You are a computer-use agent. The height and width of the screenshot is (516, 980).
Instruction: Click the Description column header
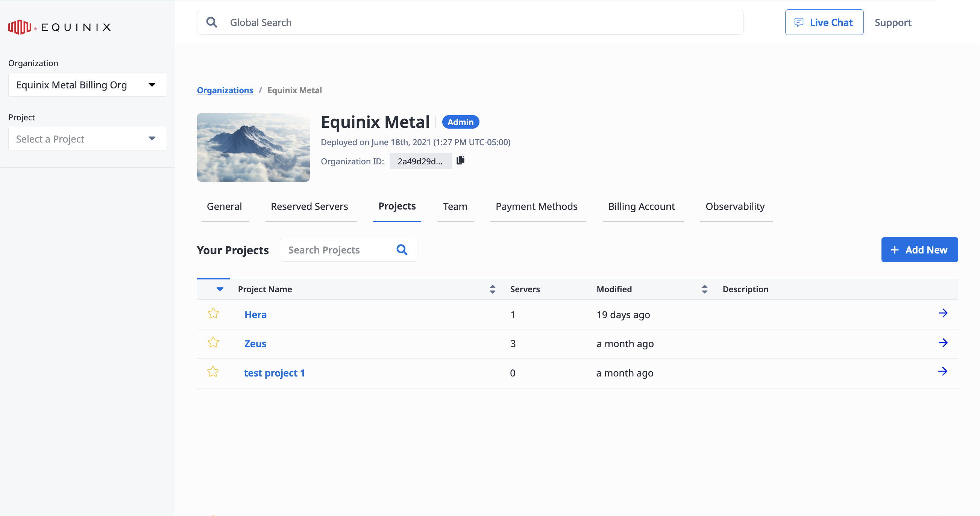(745, 289)
